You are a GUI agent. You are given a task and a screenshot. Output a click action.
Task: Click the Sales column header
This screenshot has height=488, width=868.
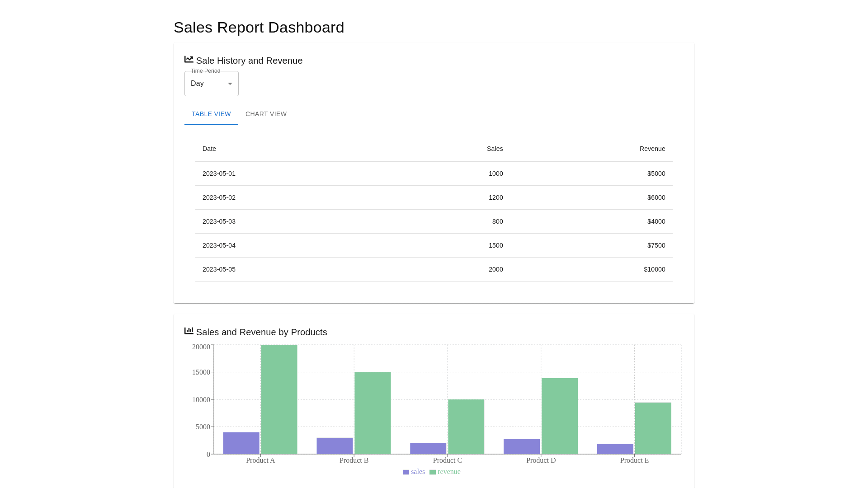coord(495,149)
